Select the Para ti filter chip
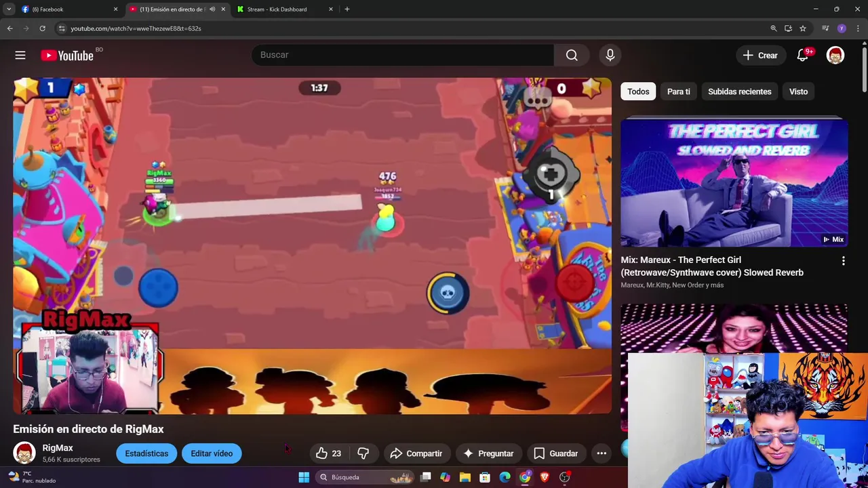Viewport: 868px width, 488px height. 679,91
